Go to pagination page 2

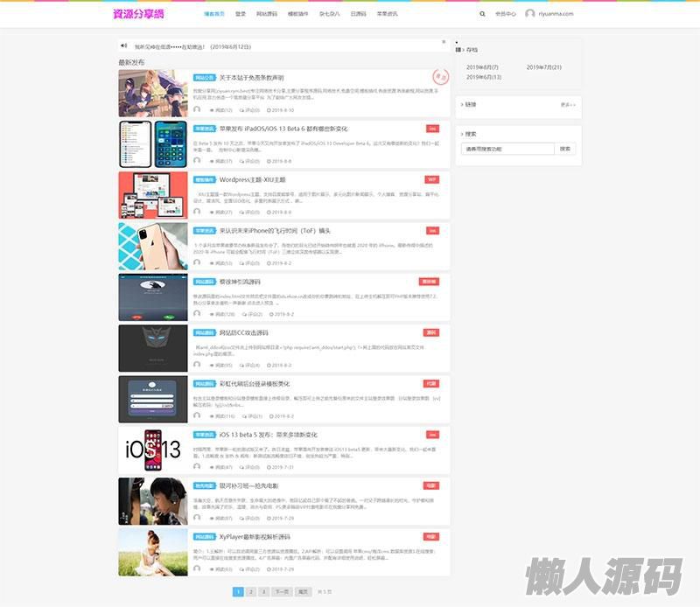click(x=251, y=591)
